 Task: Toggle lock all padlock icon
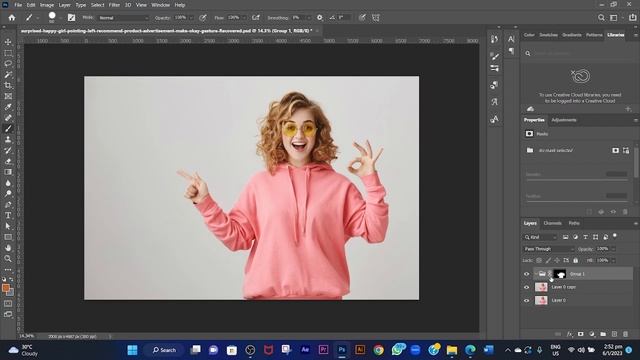576,260
